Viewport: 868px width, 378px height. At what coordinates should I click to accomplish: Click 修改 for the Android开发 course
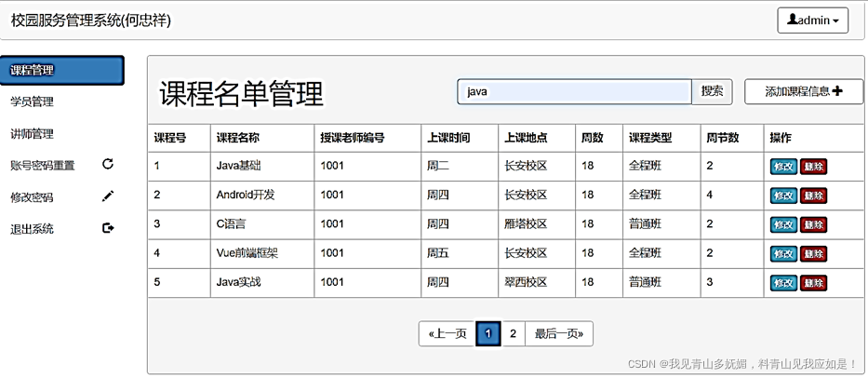click(x=783, y=196)
